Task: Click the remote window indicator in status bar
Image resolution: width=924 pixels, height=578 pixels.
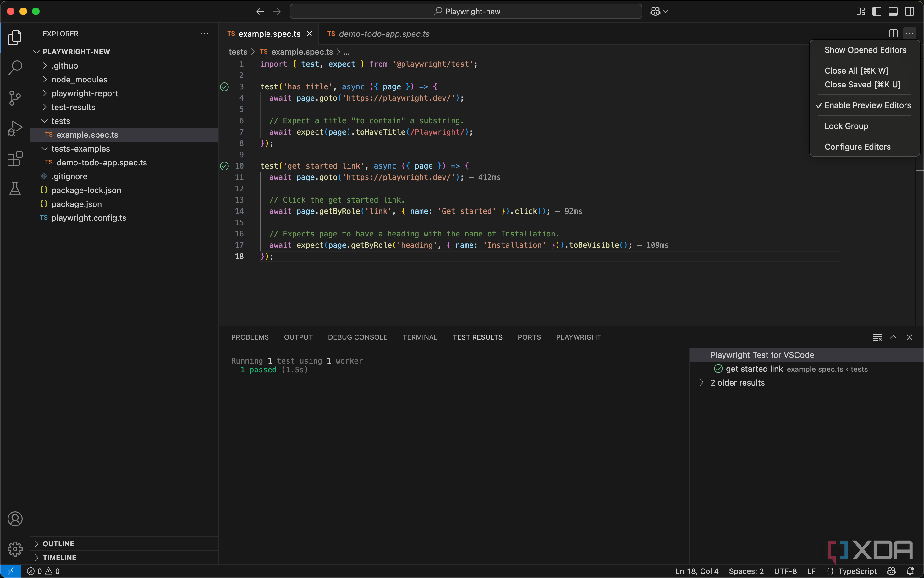Action: click(11, 571)
